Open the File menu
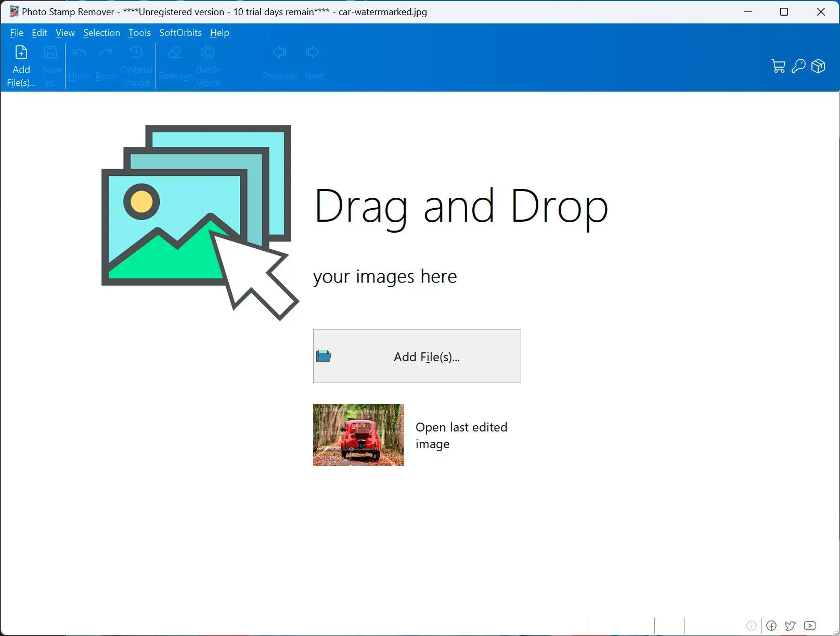Image resolution: width=840 pixels, height=636 pixels. pos(17,33)
